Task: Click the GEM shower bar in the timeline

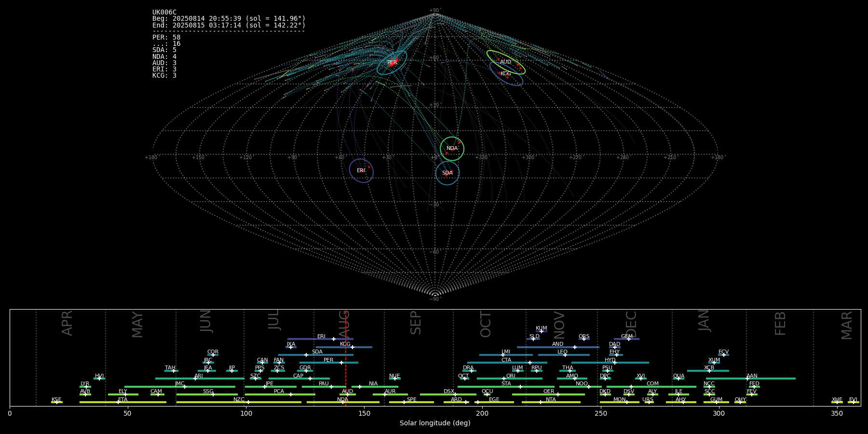Action: tap(626, 339)
